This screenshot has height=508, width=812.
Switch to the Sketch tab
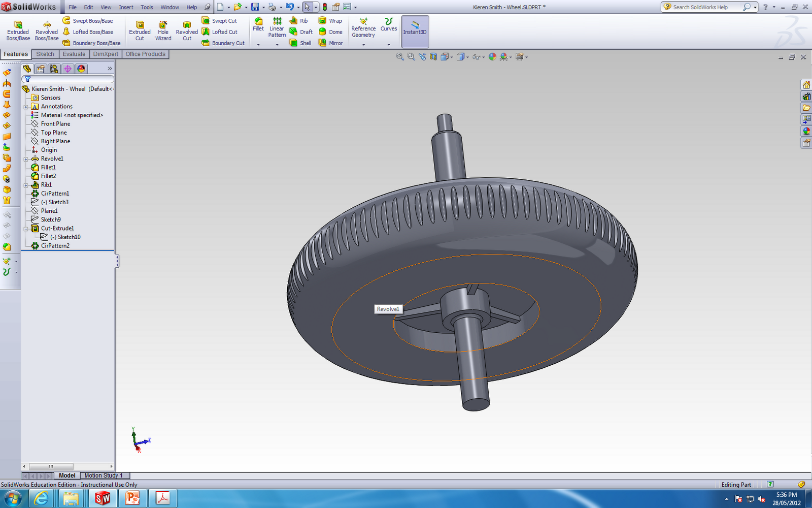(x=45, y=54)
